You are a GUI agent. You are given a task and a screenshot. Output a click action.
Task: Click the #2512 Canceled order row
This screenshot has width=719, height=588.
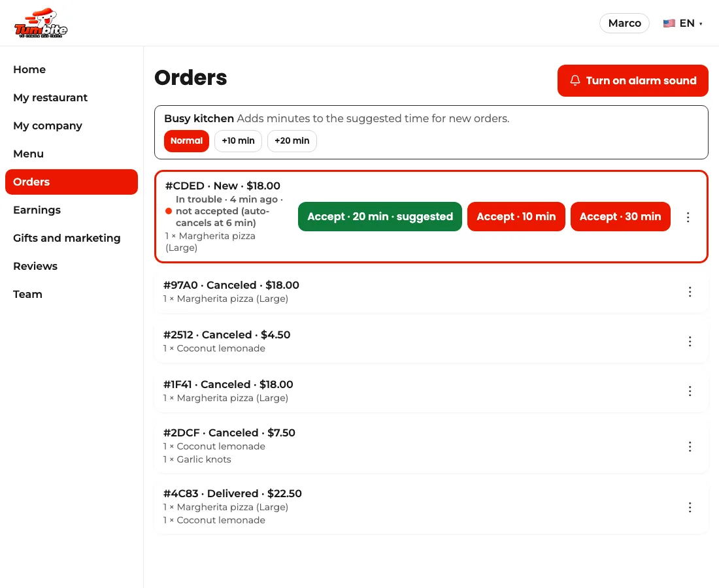point(431,341)
